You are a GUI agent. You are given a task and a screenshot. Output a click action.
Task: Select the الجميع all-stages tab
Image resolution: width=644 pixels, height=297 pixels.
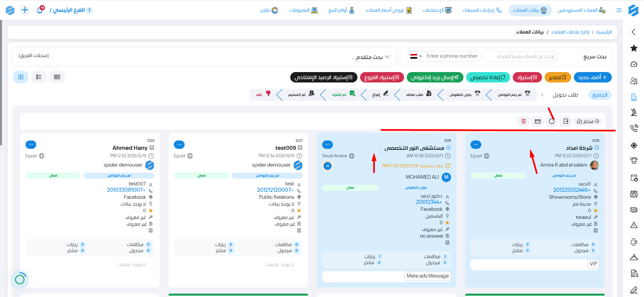600,95
